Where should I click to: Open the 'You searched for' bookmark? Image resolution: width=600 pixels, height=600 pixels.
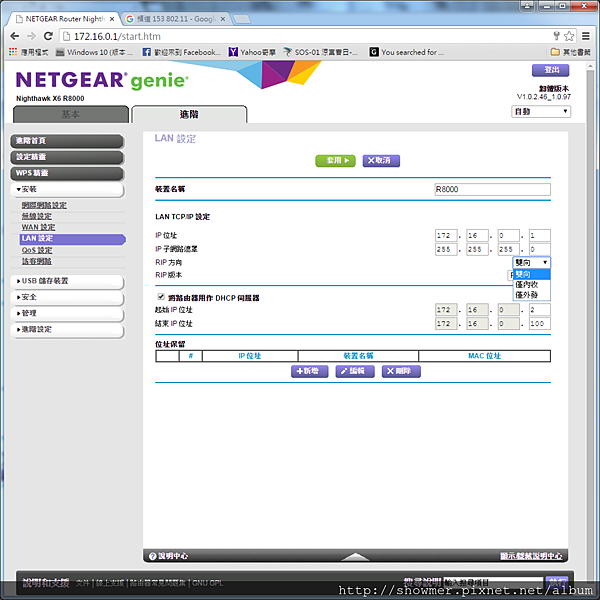tap(407, 52)
